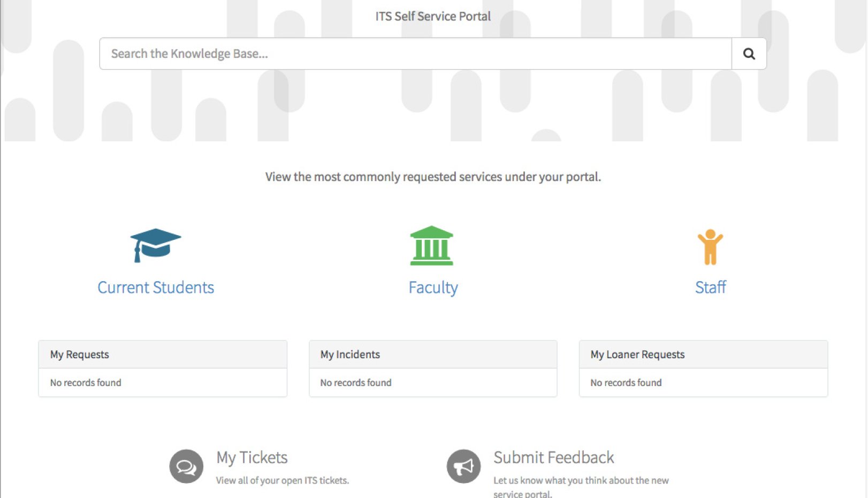Open the My Tickets heading link

252,458
